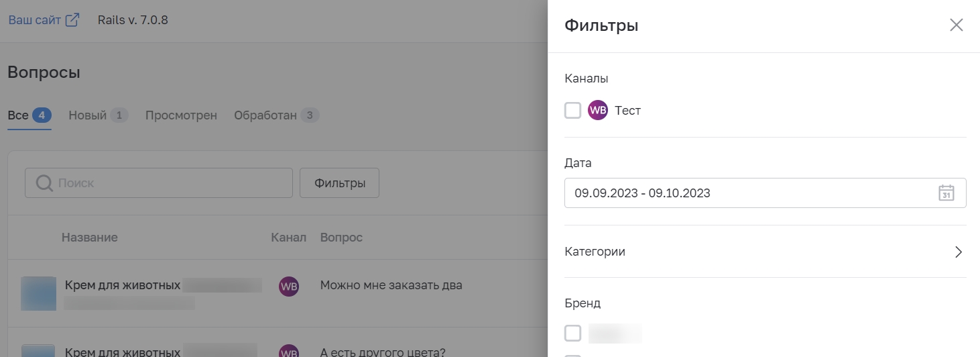Click WB channel badge in first question row

pyautogui.click(x=289, y=287)
